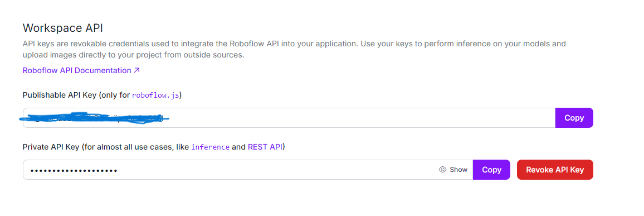This screenshot has width=644, height=216.
Task: Click the external-link arrow beside Documentation
Action: pos(137,70)
